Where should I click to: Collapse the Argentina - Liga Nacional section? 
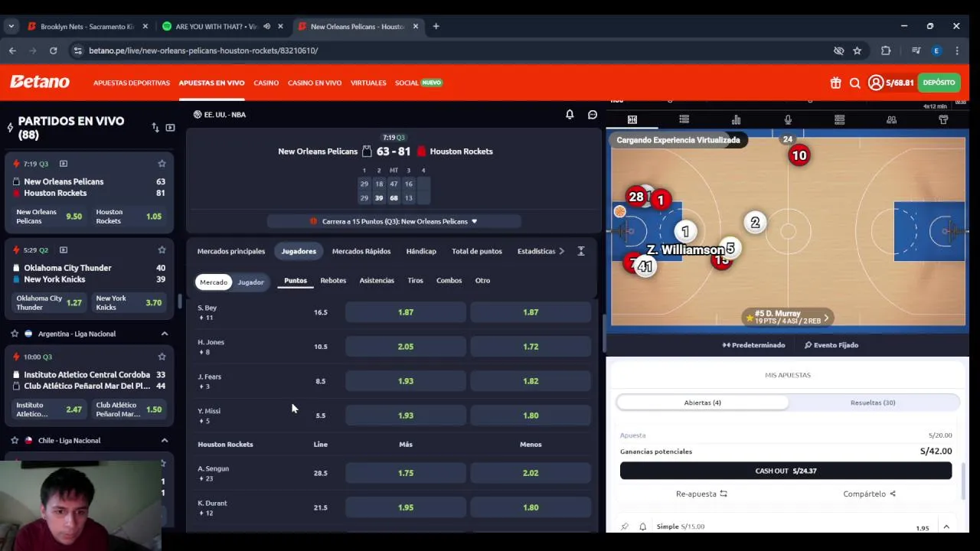pyautogui.click(x=164, y=334)
